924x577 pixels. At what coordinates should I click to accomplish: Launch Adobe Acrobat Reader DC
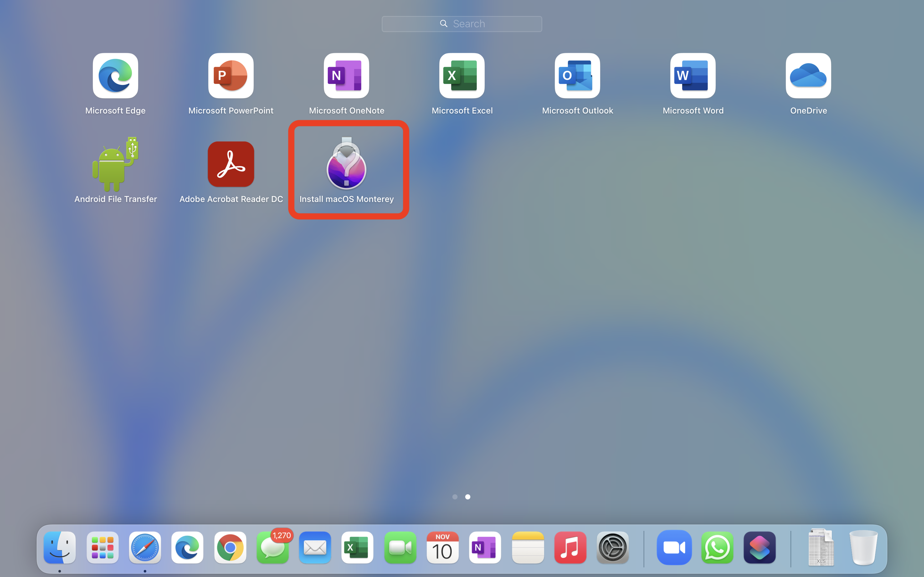click(x=231, y=164)
